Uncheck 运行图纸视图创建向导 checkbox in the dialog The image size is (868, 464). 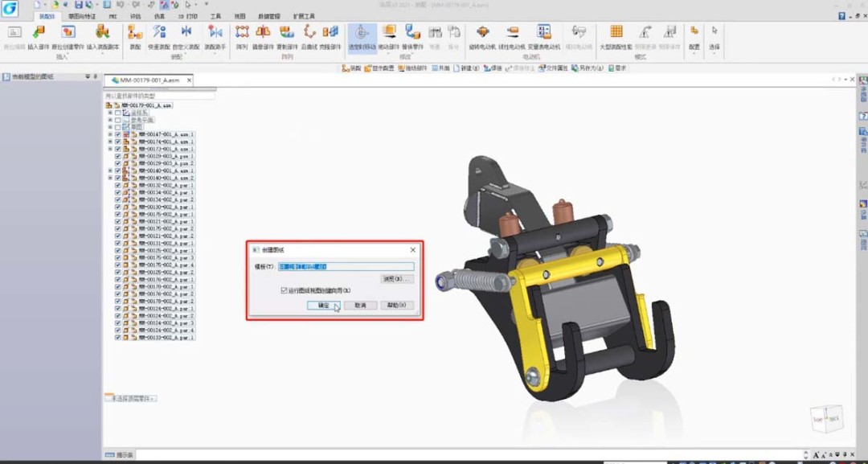284,290
